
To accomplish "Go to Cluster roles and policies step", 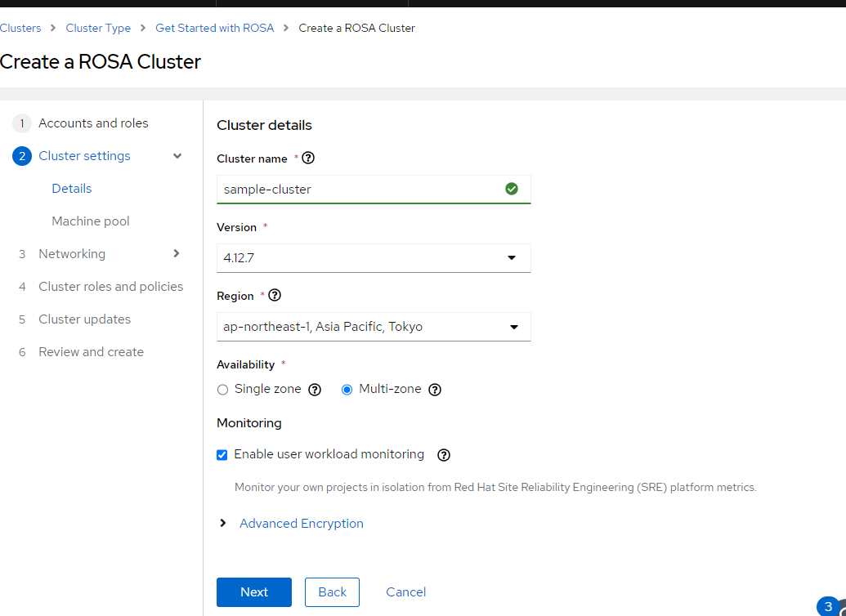I will pos(110,287).
